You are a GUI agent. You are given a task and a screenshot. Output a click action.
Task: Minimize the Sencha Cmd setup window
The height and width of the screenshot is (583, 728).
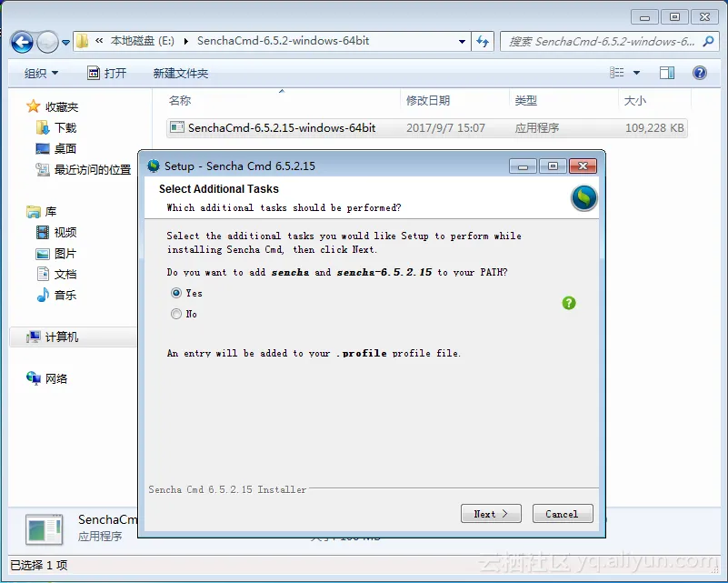[523, 166]
